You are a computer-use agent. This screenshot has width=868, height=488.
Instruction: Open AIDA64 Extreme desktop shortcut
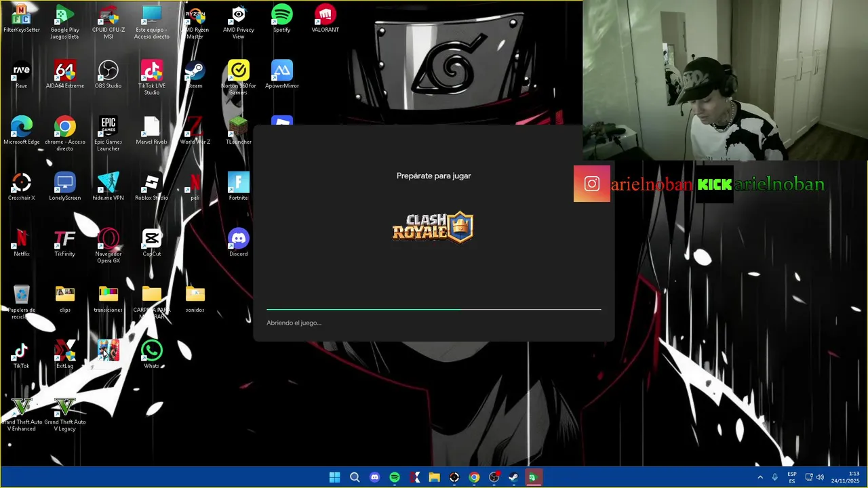(x=64, y=75)
